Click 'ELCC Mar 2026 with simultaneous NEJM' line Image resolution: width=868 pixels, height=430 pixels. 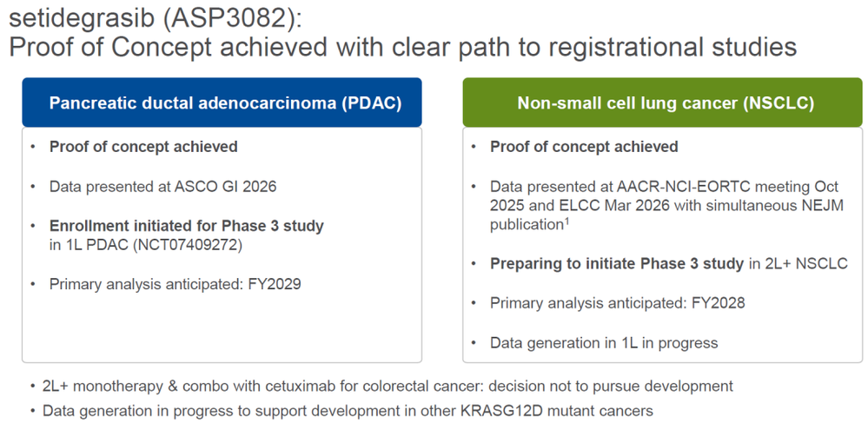tap(666, 206)
